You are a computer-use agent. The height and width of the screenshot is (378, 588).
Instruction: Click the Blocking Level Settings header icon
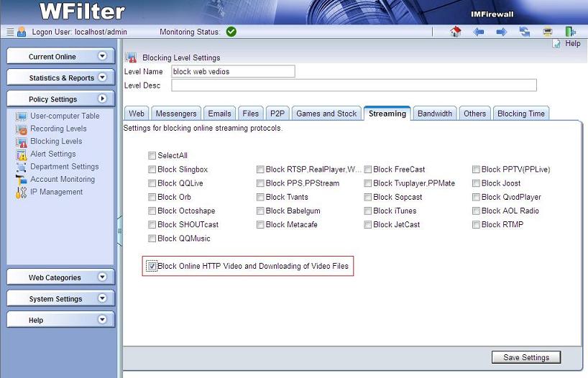(x=131, y=57)
